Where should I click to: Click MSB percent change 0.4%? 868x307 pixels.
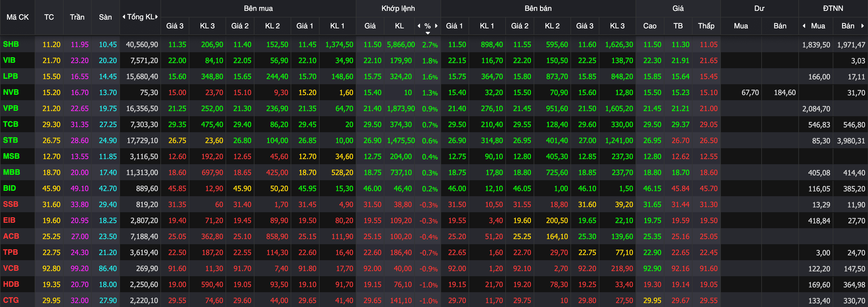click(430, 157)
